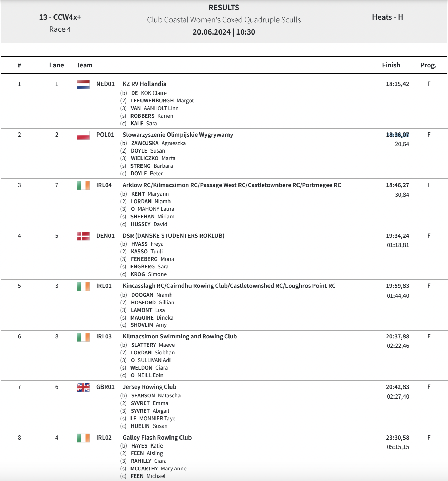Screen dimensions: 448x481
Task: Click the Irish flag beside IRL01
Action: 83,286
